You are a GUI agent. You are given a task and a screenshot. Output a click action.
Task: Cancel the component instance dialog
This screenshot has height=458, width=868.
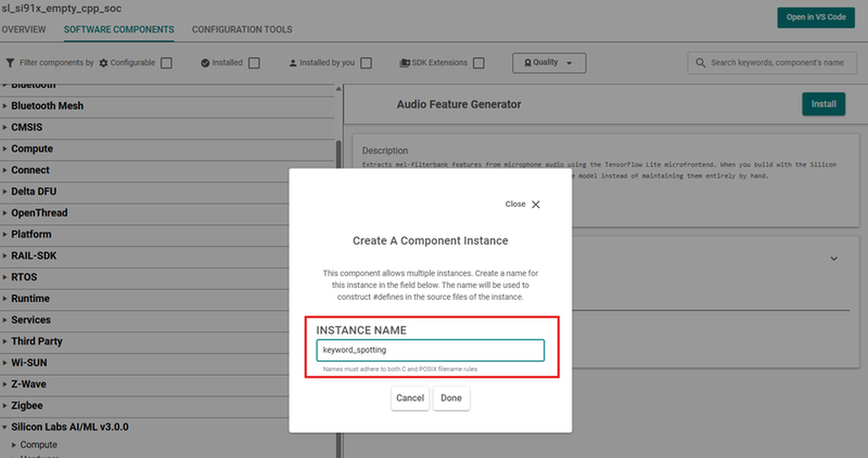pyautogui.click(x=410, y=397)
